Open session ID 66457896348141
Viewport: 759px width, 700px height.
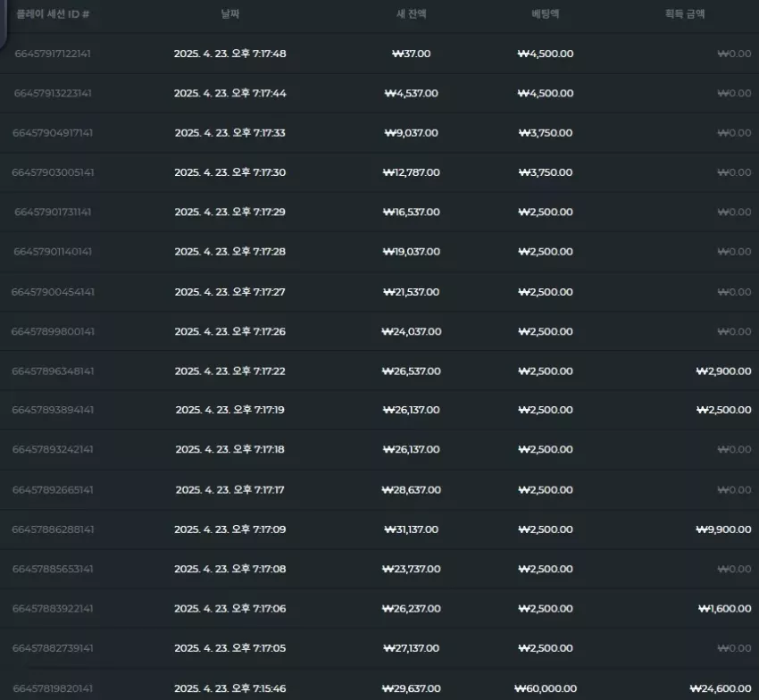tap(53, 371)
